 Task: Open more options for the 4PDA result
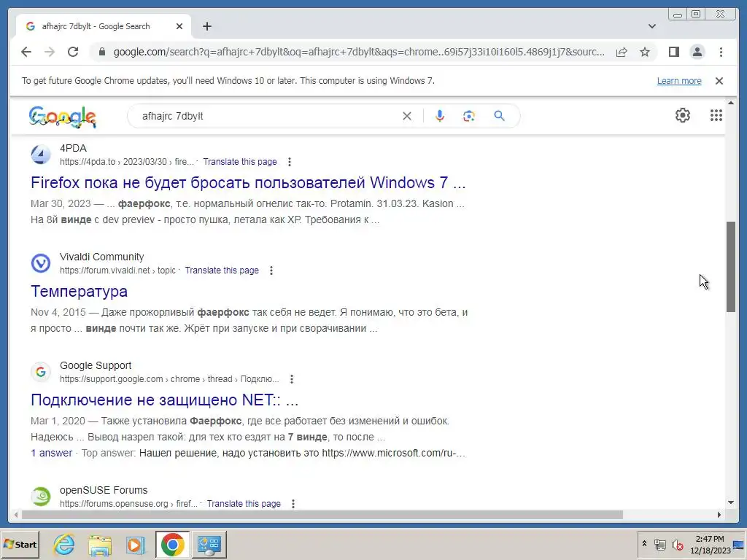coord(289,162)
